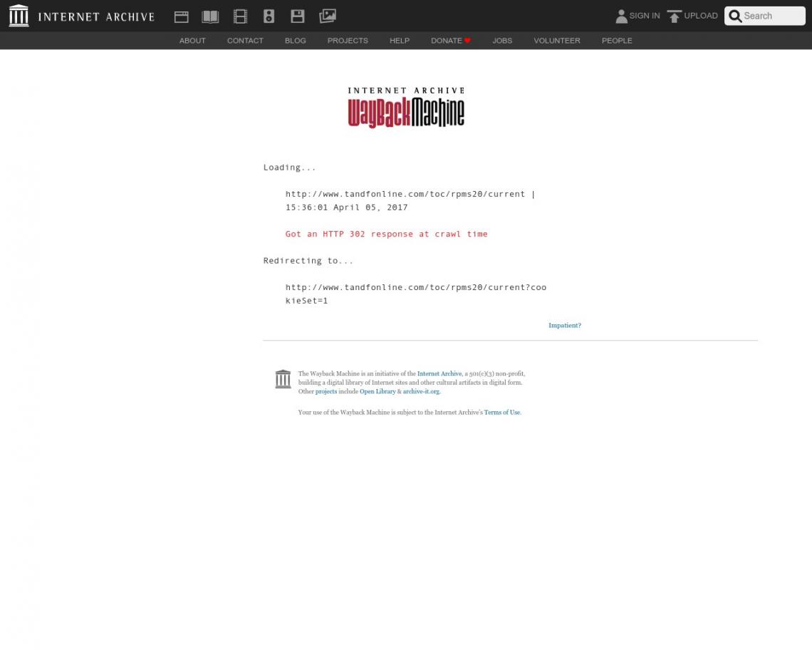Open the People menu item
The height and width of the screenshot is (650, 812).
[x=617, y=41]
